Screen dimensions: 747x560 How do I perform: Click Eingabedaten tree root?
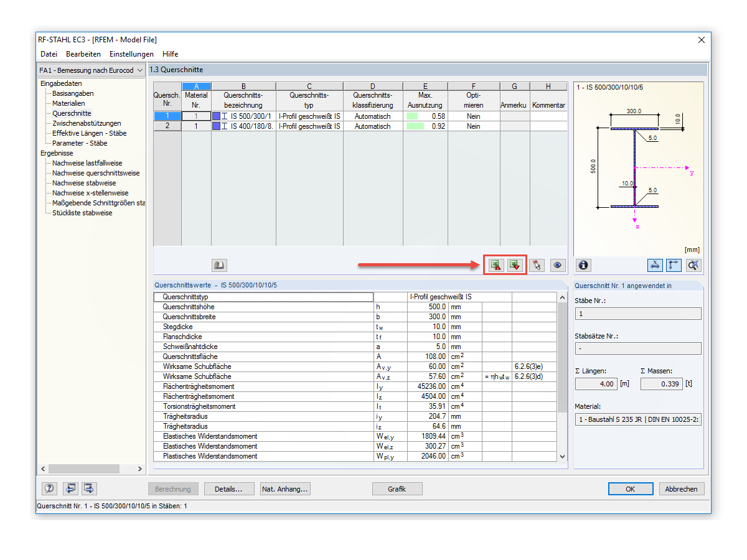[61, 83]
